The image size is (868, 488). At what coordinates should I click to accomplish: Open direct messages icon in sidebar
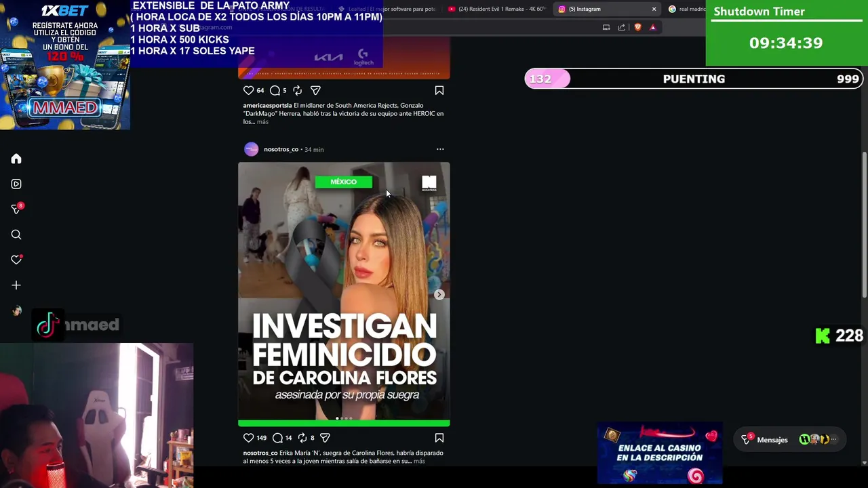[16, 209]
